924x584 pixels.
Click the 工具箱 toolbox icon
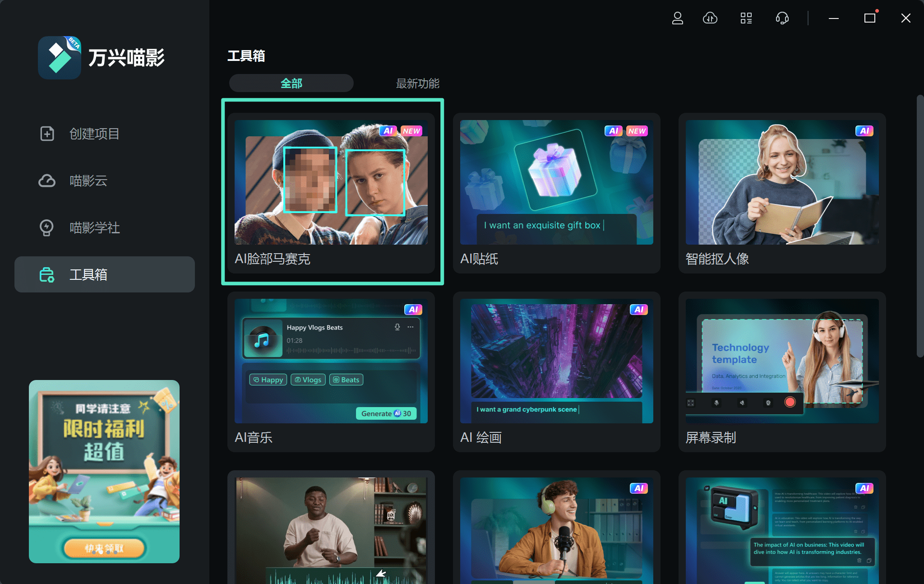pos(47,274)
